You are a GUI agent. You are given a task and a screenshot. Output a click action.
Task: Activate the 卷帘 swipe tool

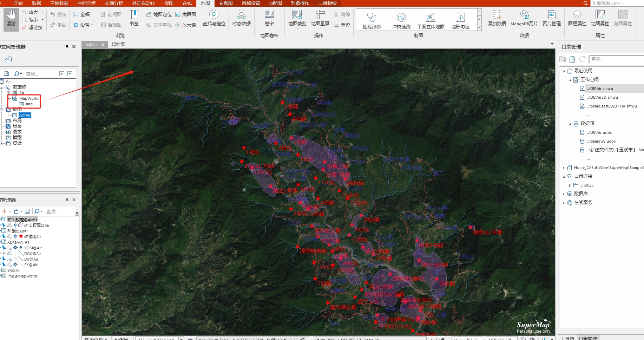tap(269, 18)
